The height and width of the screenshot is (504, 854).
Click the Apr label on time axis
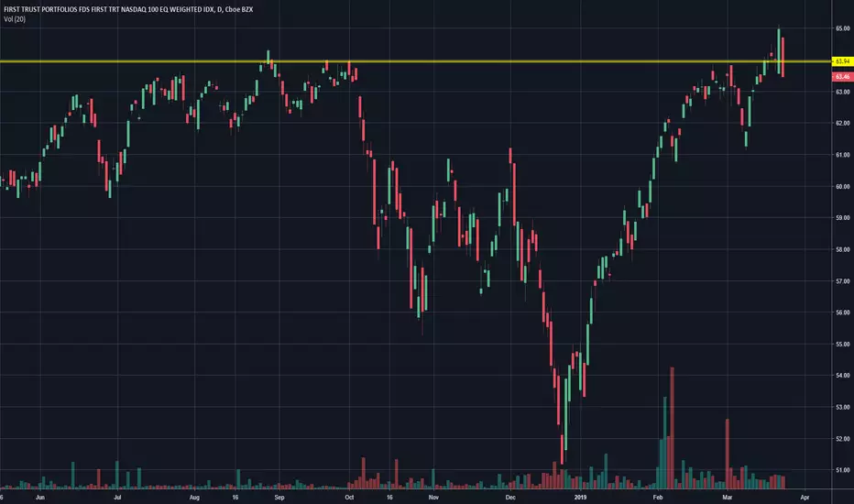click(805, 498)
